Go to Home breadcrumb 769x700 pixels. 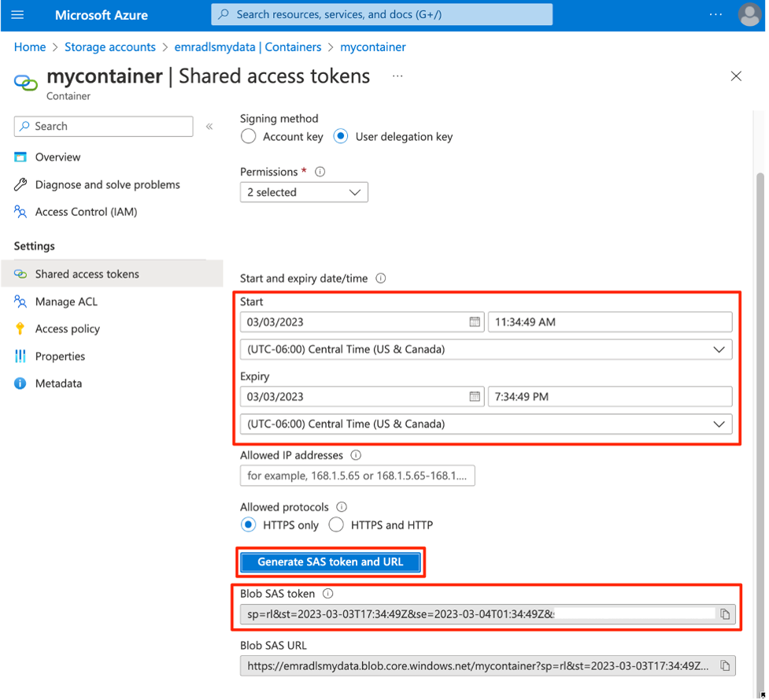coord(29,47)
